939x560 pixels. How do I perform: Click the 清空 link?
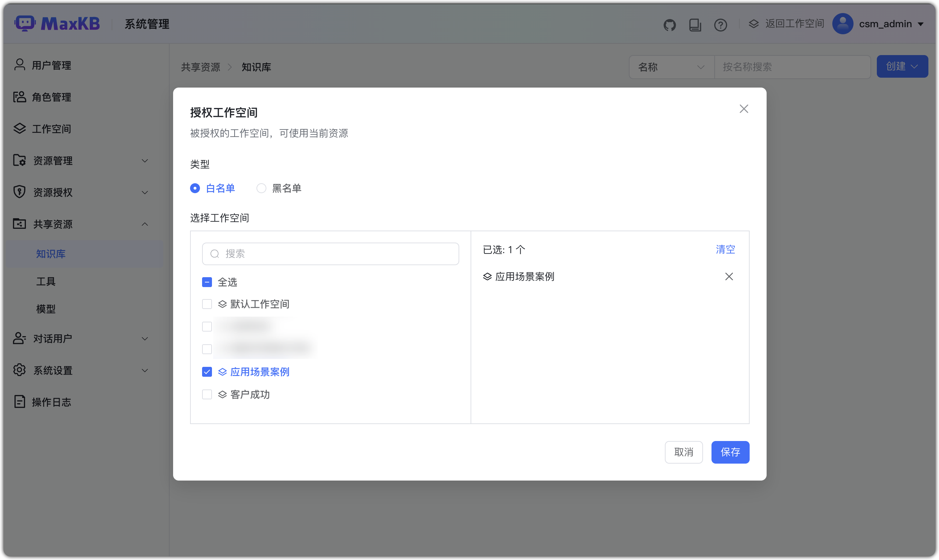tap(725, 249)
